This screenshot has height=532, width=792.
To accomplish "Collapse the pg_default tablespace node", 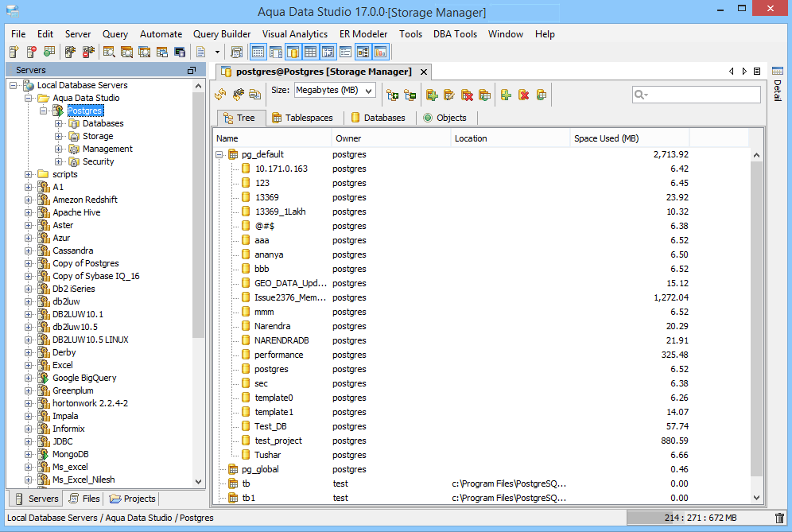I will [x=219, y=154].
